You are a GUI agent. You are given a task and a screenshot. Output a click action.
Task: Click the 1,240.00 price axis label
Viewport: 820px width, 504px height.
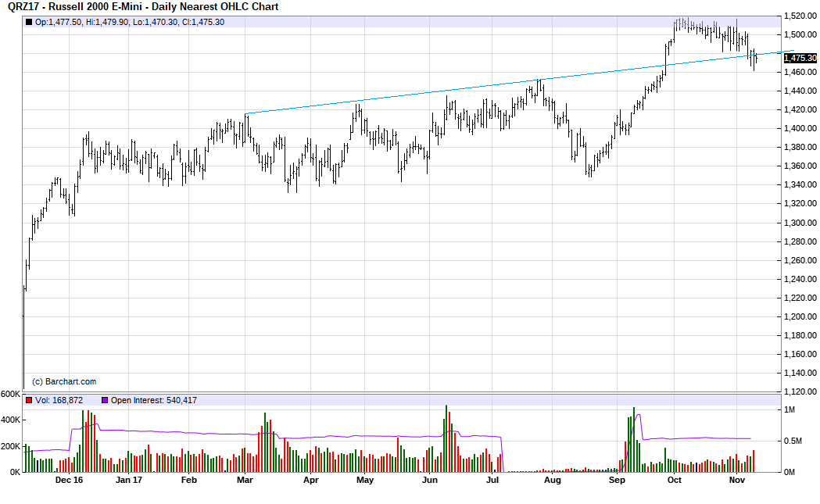(800, 279)
